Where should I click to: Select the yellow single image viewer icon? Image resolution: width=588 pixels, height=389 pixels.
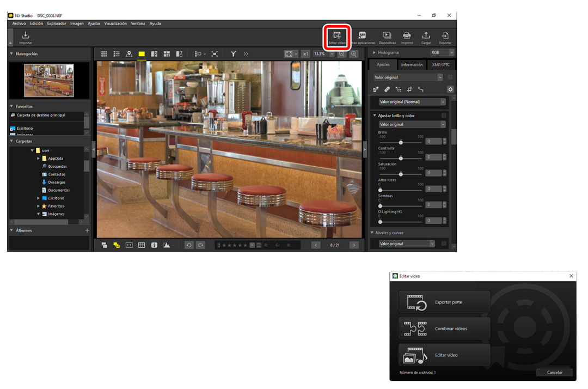pyautogui.click(x=142, y=54)
